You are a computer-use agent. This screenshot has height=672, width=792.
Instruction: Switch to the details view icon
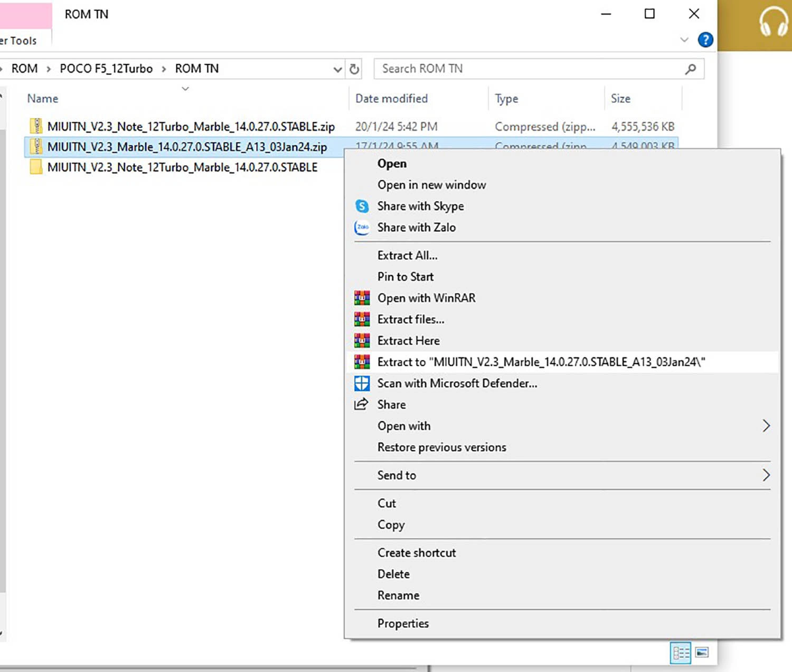tap(681, 653)
